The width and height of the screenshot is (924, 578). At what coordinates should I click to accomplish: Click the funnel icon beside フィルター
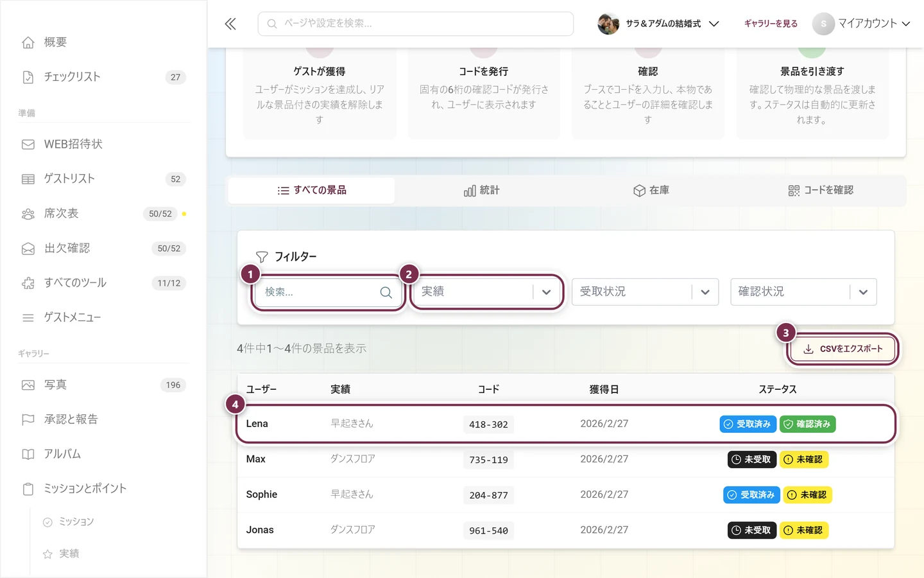(262, 257)
